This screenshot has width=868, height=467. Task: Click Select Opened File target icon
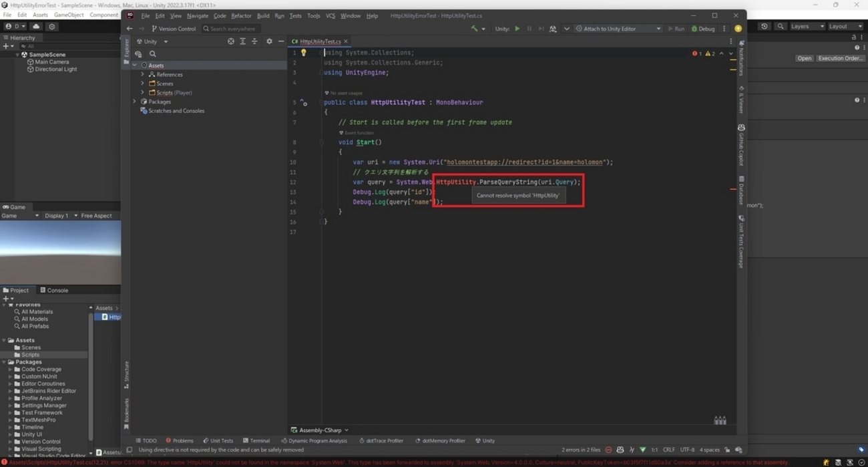[x=230, y=41]
